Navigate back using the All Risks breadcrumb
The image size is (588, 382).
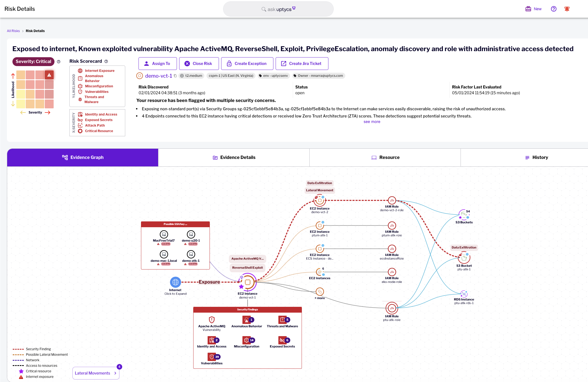click(x=13, y=31)
